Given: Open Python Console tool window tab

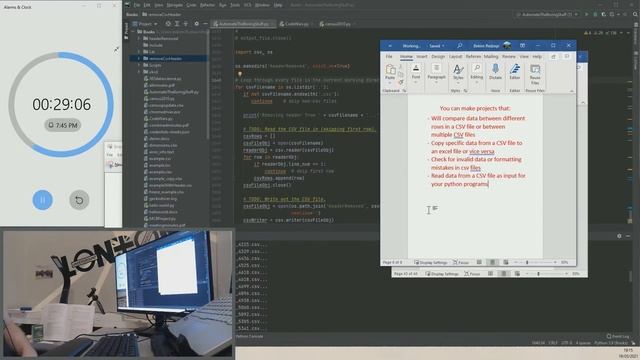Looking at the screenshot, I should click(x=249, y=336).
